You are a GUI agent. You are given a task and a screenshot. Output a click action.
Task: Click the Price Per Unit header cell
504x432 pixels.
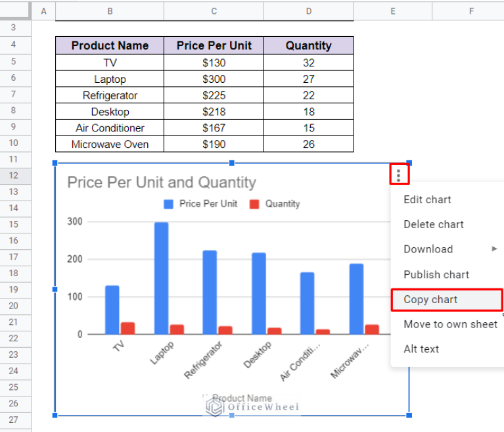click(x=214, y=45)
